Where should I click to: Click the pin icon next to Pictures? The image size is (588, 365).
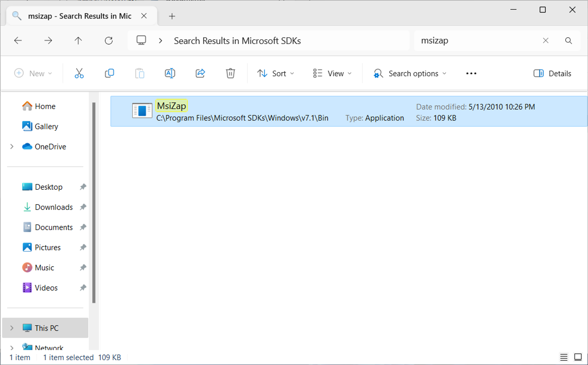coord(83,247)
